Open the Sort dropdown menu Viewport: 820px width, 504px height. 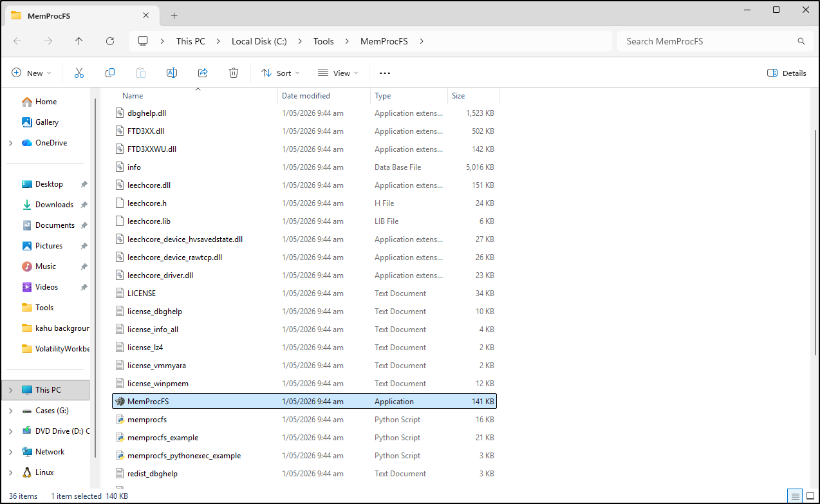[281, 73]
